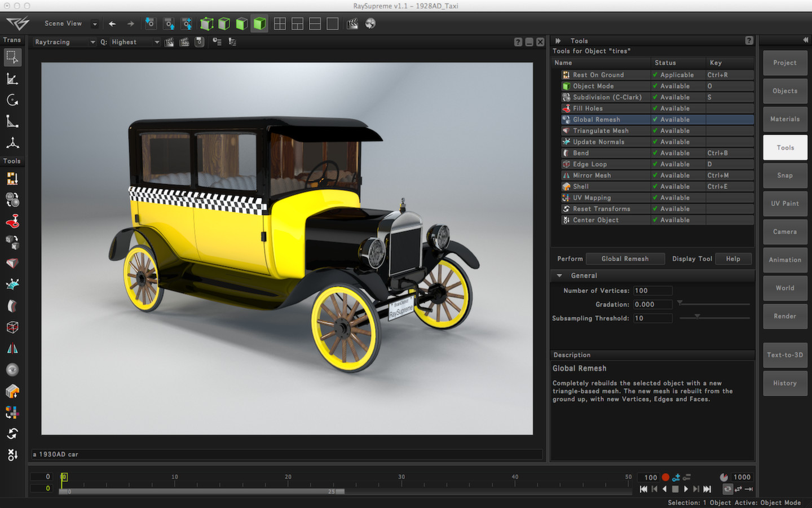Toggle loop playback in the timeline controls
812x508 pixels.
click(x=727, y=489)
